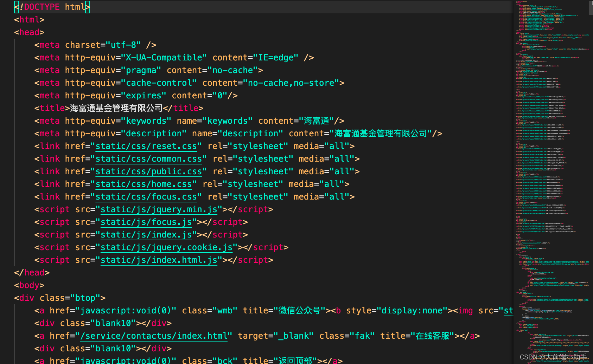Click the vertical scrollbar thumb at top right
The height and width of the screenshot is (364, 593).
[x=591, y=7]
